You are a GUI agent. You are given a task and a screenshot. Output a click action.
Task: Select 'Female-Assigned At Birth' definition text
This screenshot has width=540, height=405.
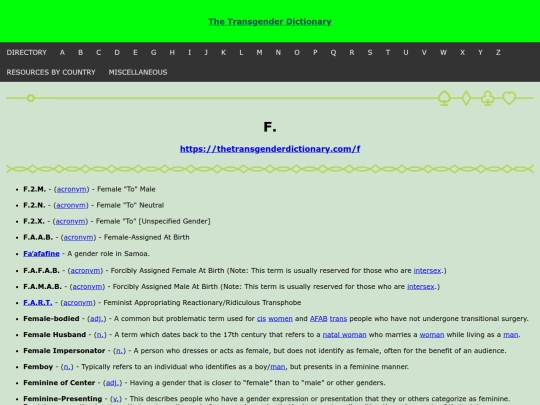point(146,237)
